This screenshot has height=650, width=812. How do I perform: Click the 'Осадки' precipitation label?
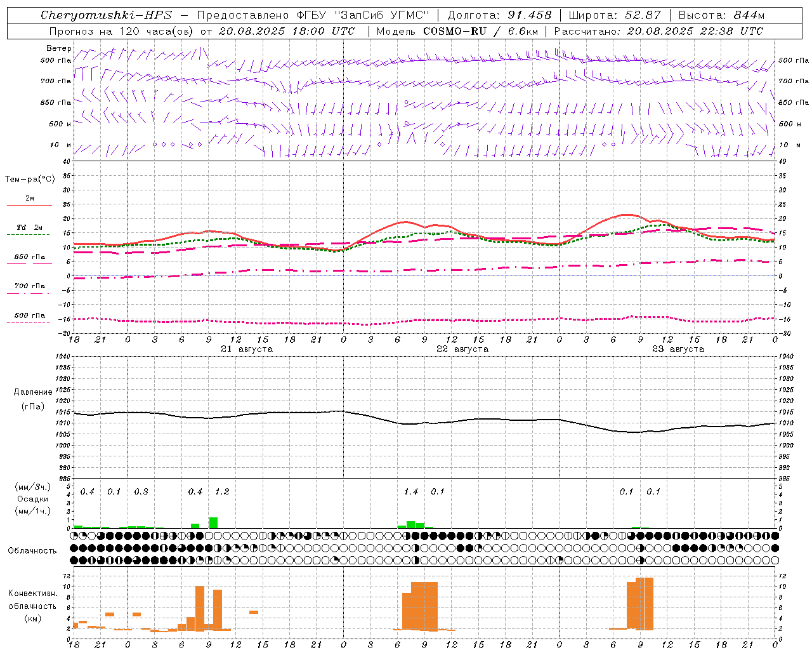click(33, 499)
